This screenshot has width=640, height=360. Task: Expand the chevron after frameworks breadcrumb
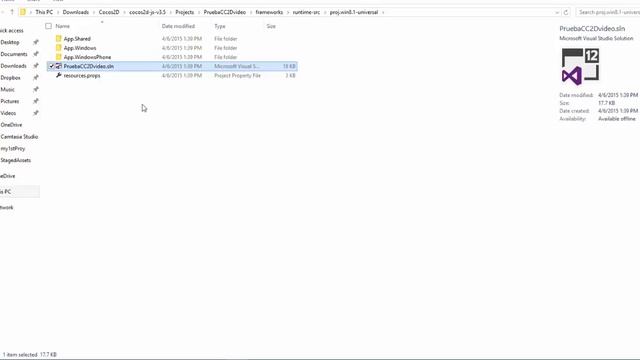288,12
